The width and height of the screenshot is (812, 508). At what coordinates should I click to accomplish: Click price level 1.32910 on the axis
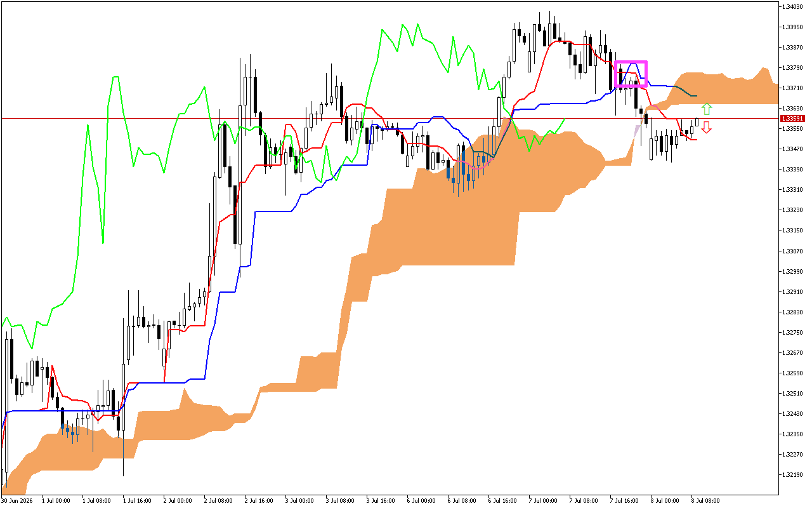tap(793, 292)
